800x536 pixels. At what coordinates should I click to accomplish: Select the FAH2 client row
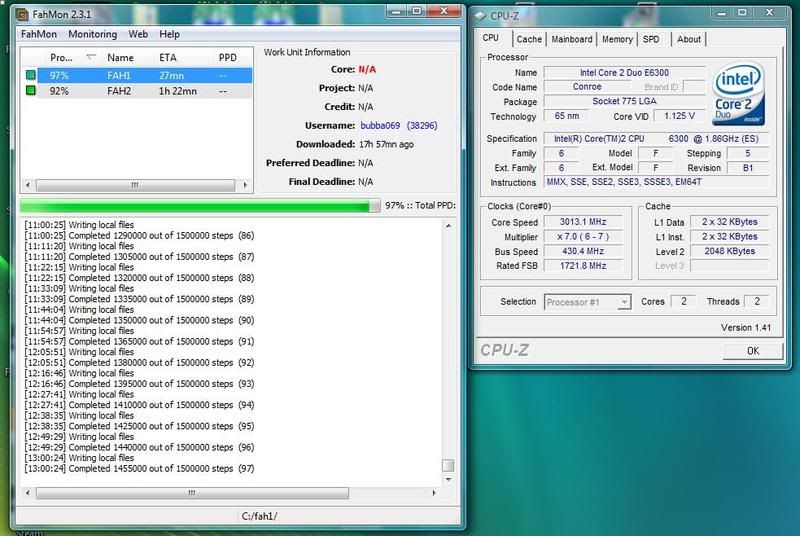pyautogui.click(x=137, y=91)
